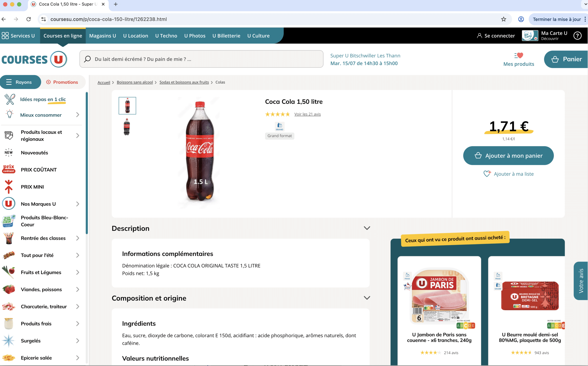Open U Culture section
The height and width of the screenshot is (366, 588).
click(x=258, y=36)
